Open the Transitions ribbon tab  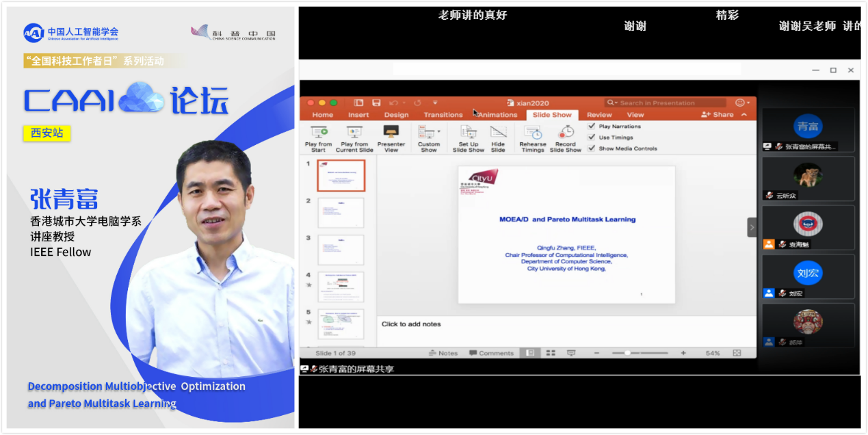coord(443,115)
